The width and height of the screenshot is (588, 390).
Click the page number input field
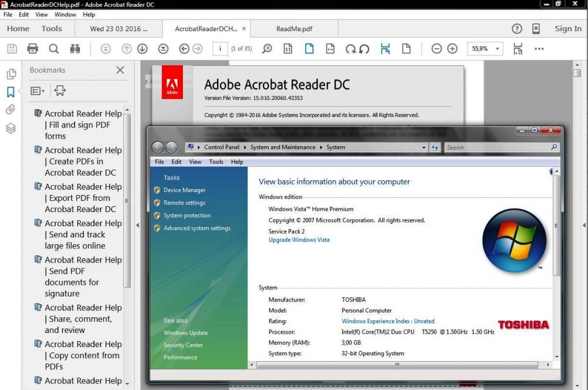(x=220, y=49)
